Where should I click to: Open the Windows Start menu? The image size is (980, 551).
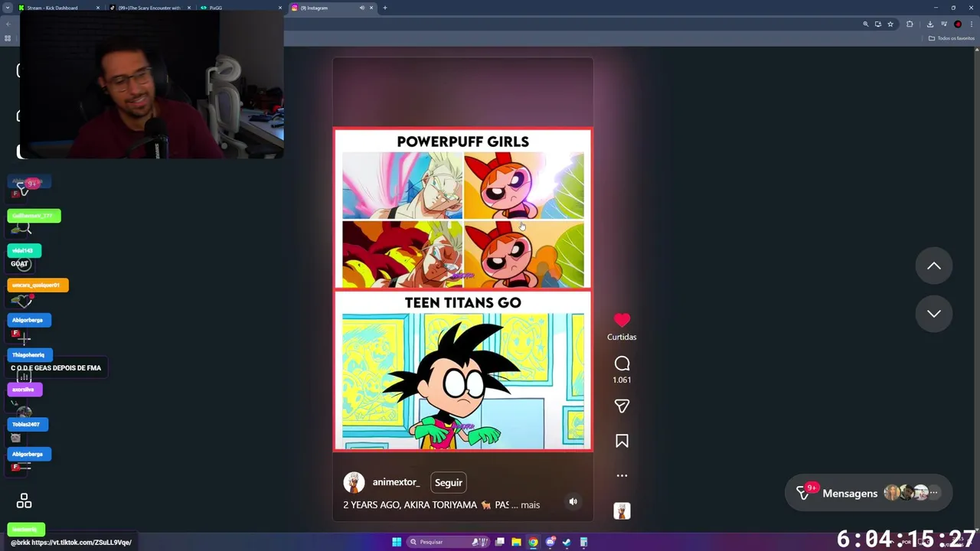tap(397, 542)
